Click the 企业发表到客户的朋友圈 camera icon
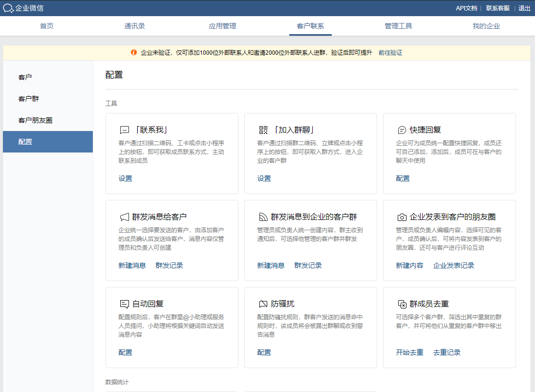This screenshot has width=535, height=392. (x=402, y=217)
